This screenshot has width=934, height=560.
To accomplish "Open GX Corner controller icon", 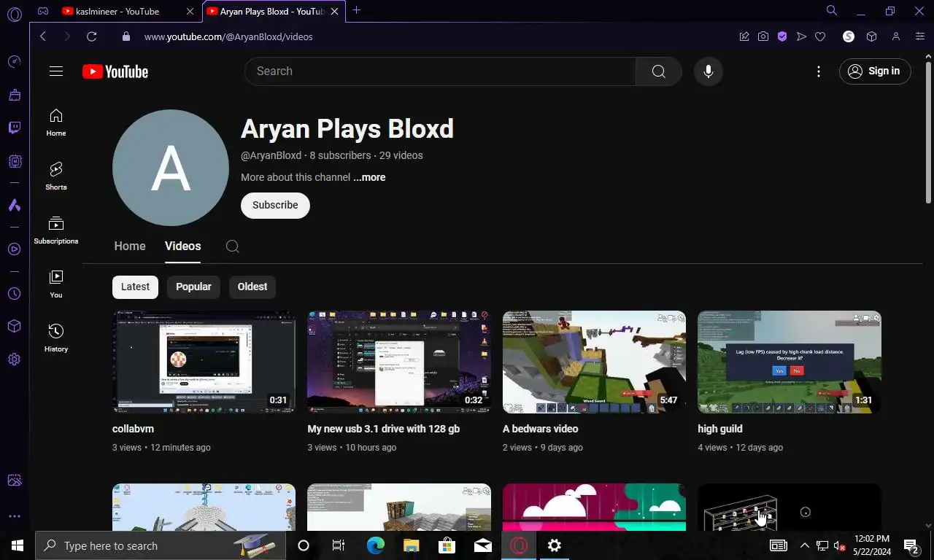I will tap(43, 11).
